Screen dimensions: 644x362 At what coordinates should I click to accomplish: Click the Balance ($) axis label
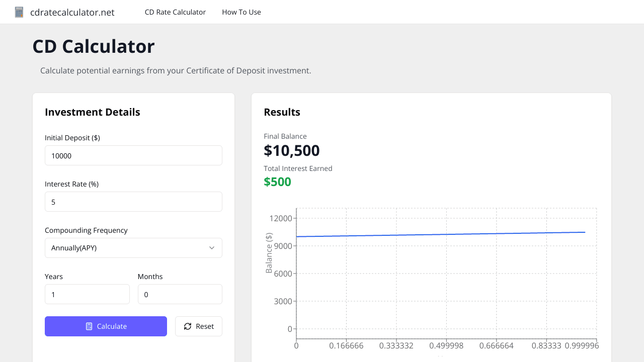(x=269, y=253)
